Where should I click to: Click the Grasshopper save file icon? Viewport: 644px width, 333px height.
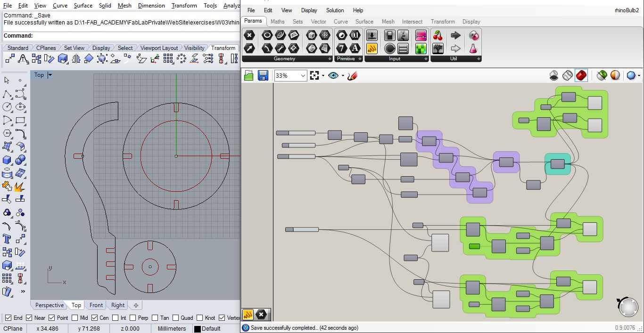pyautogui.click(x=263, y=75)
